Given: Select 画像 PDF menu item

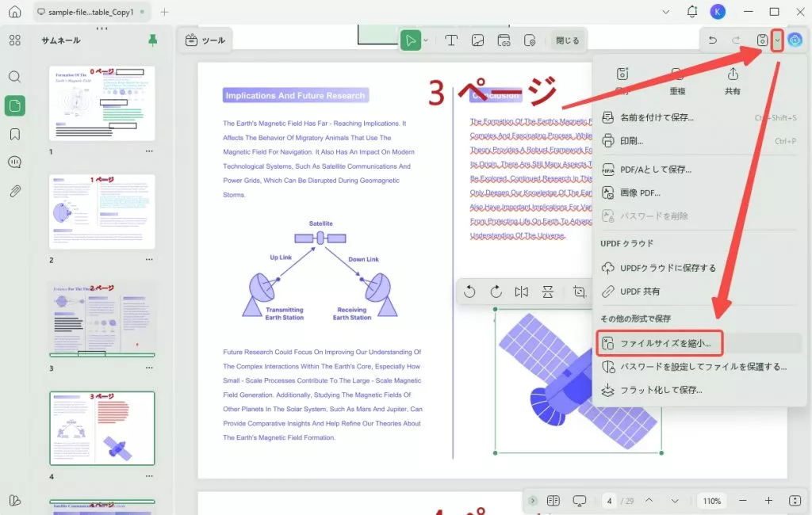Looking at the screenshot, I should click(x=699, y=193).
